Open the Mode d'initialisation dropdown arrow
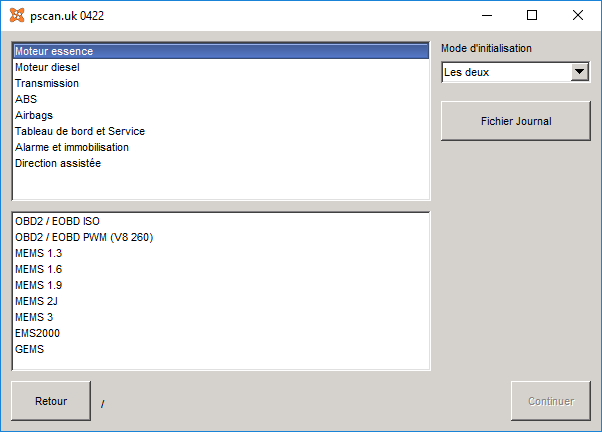Viewport: 602px width, 432px height. (579, 72)
